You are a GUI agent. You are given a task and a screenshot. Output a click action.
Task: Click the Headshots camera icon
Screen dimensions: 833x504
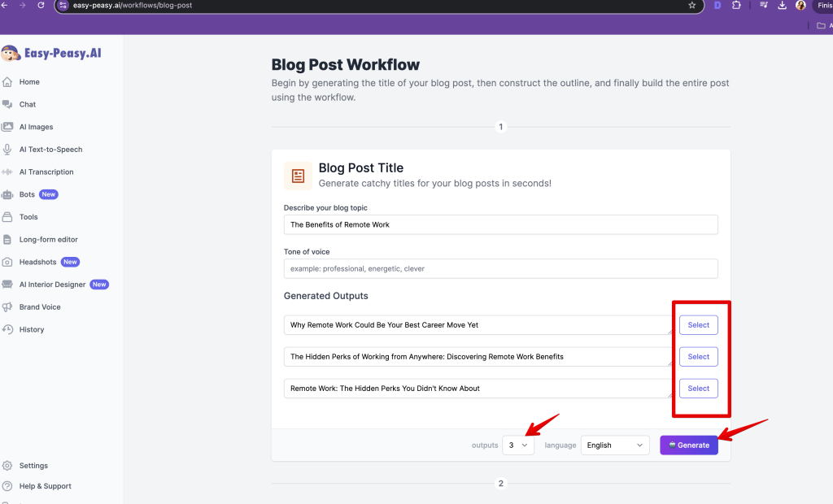pos(7,262)
